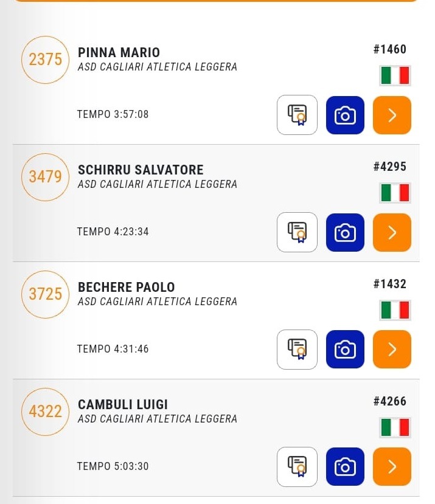The width and height of the screenshot is (435, 504).
Task: Open photos for Pinna Mario
Action: 345,115
